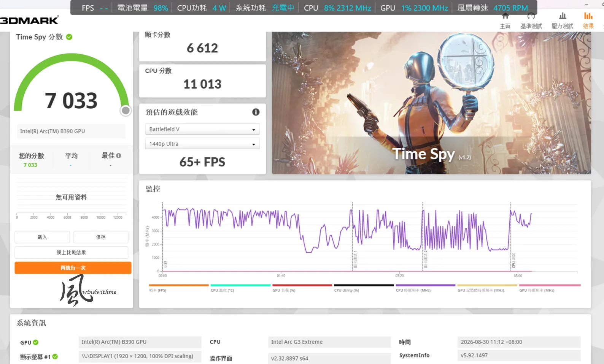Viewport: 604px width, 364px height.
Task: Click the Intel(R) Arc(TM) B390 GPU field under the score
Action: [71, 131]
